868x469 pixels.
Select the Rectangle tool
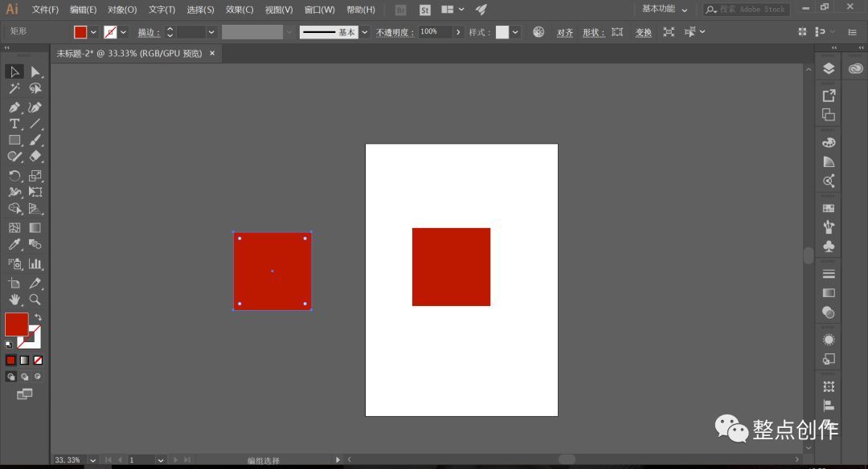14,141
